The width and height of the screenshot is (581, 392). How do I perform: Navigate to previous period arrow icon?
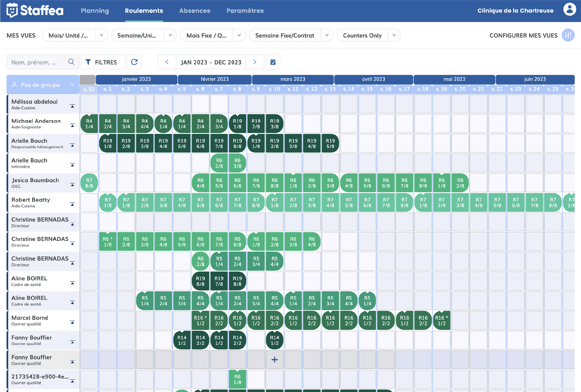click(167, 62)
